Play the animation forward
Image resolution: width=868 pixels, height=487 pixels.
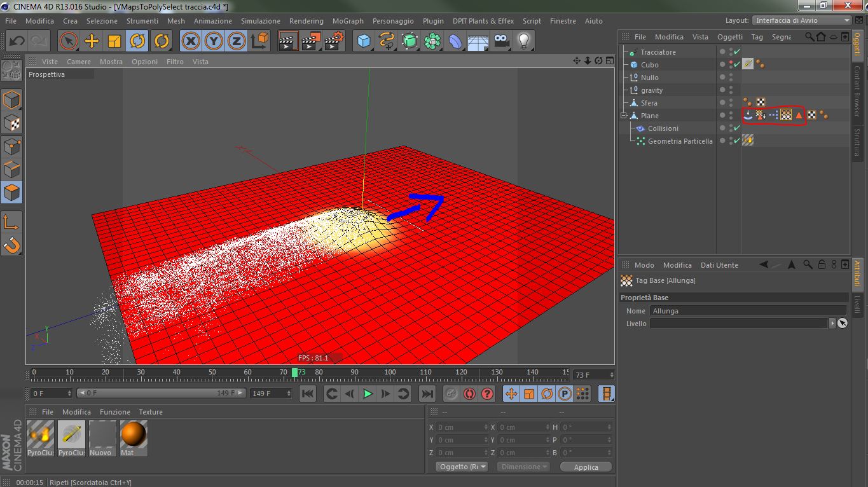point(368,394)
